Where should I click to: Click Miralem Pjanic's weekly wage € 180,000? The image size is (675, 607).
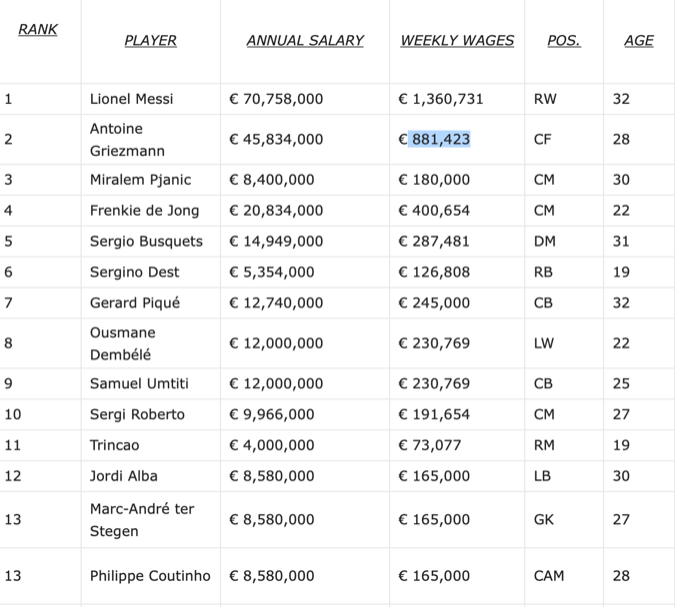(x=433, y=180)
